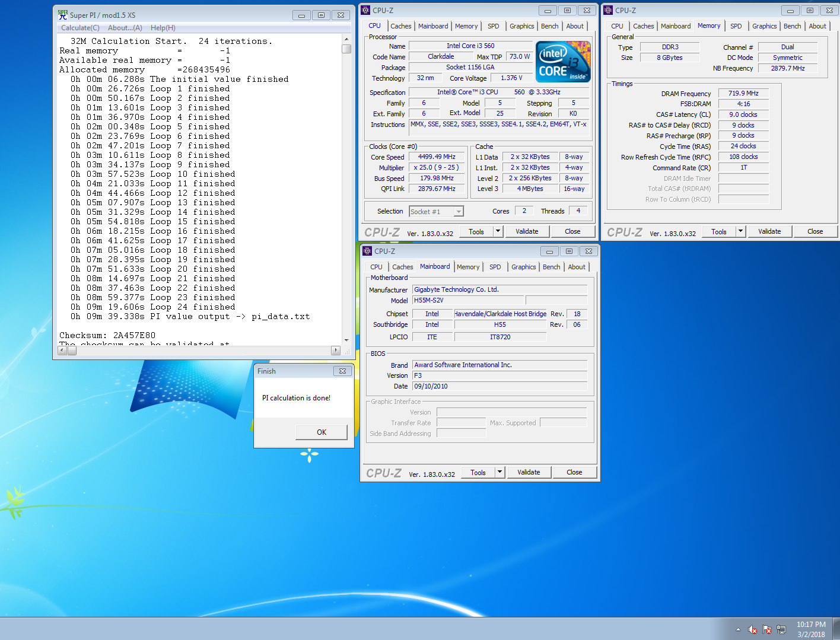Image resolution: width=840 pixels, height=640 pixels.
Task: Click the processor name field Intel Core i3 560
Action: tap(470, 46)
